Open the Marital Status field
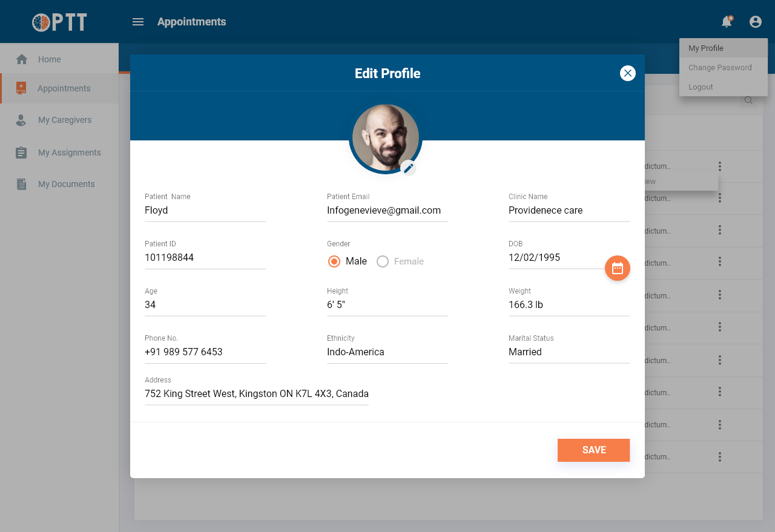 (569, 352)
